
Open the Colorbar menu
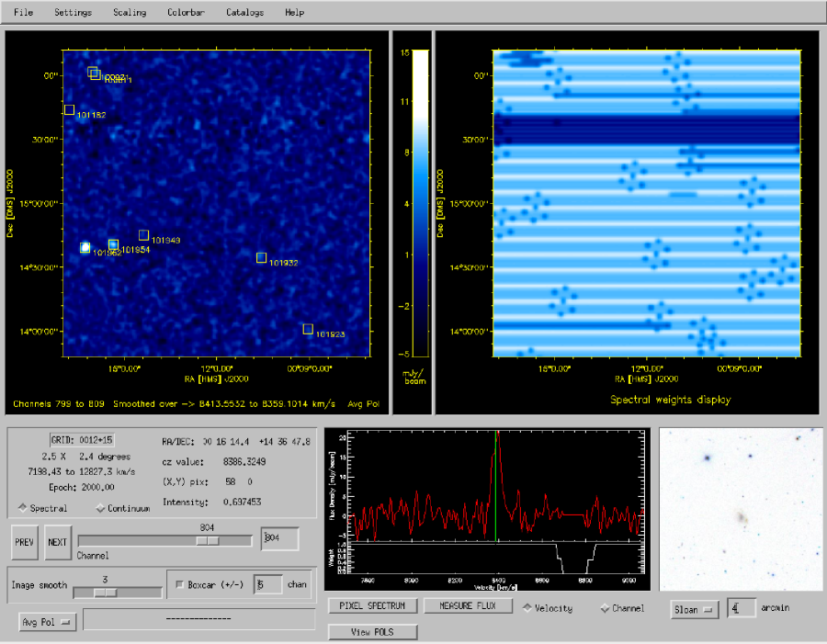(x=186, y=13)
